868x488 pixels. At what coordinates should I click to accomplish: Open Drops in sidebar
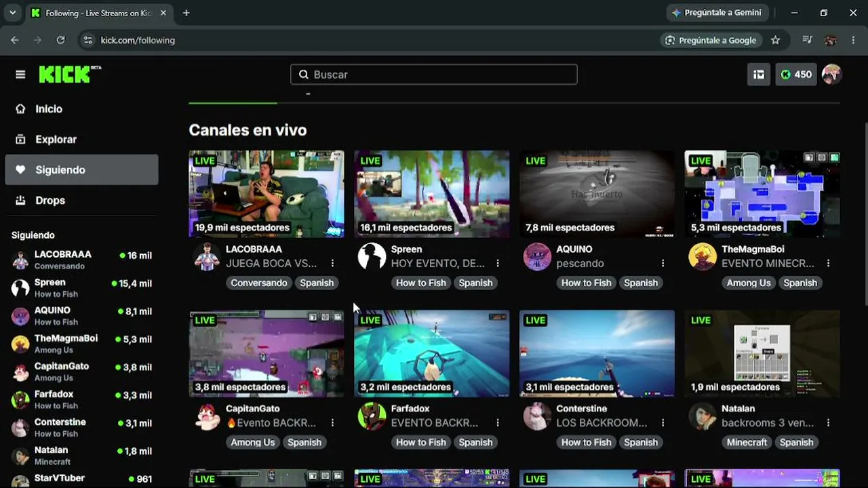(81, 200)
